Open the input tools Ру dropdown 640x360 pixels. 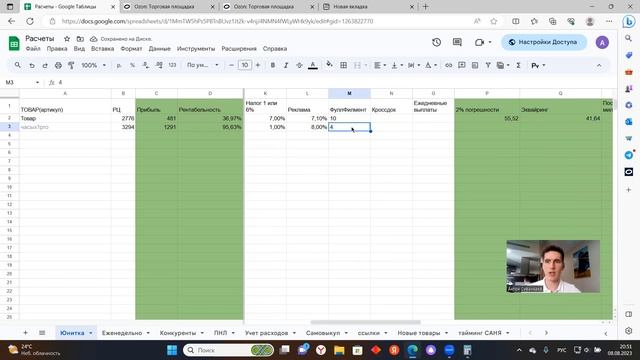538,65
